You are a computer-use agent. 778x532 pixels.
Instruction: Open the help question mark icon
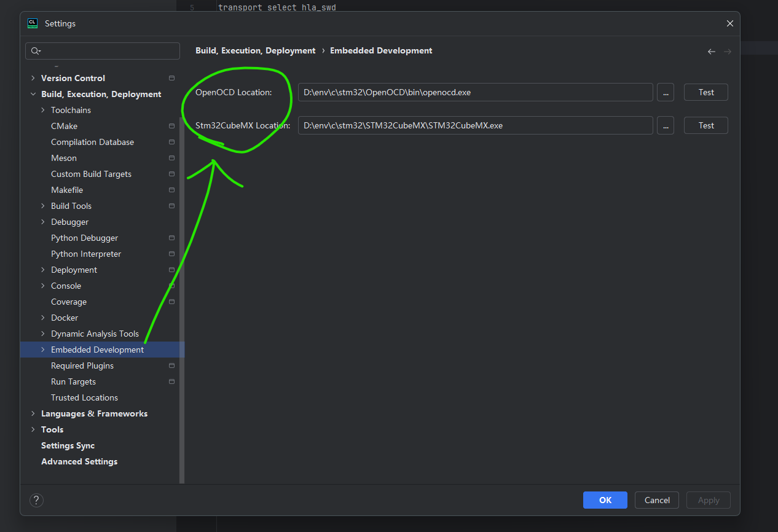coord(36,500)
